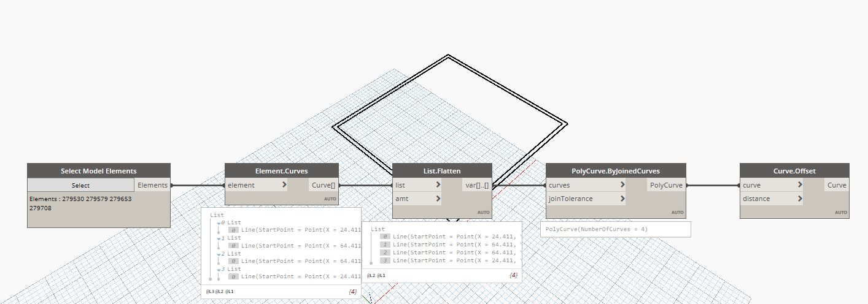Click the Curve output port on Curve.Offset
The image size is (868, 304).
[x=837, y=185]
